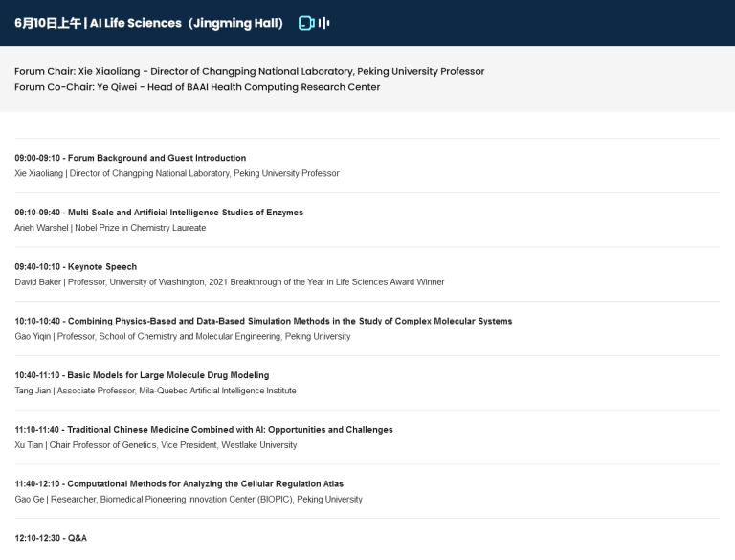Select Basic Models for Large Molecule Drug Modeling
The image size is (735, 560).
[x=142, y=375]
